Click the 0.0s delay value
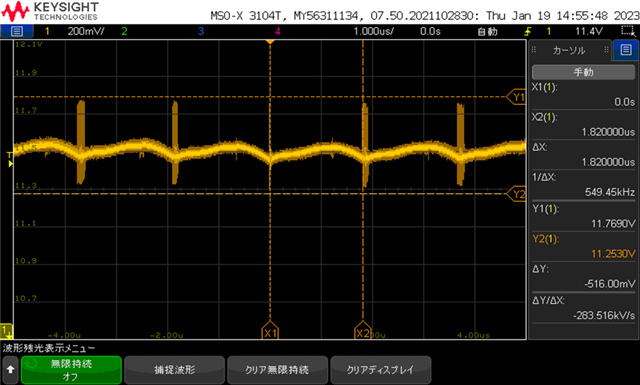 (x=430, y=31)
